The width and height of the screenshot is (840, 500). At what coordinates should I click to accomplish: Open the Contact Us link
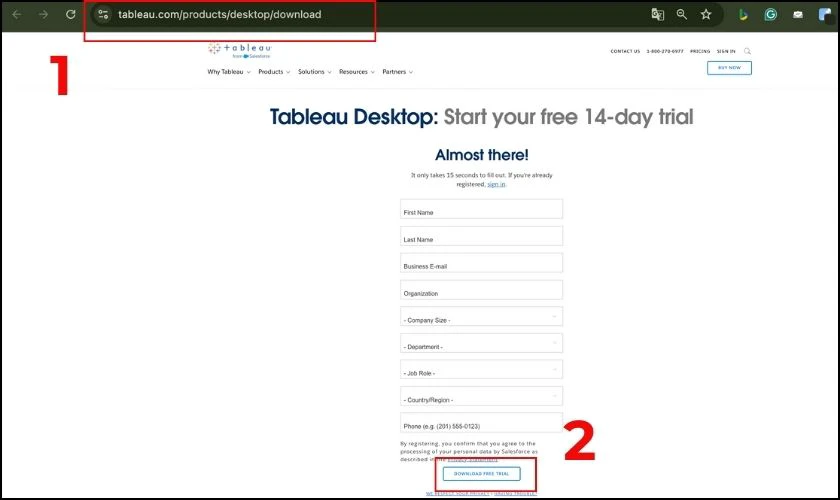(x=625, y=51)
